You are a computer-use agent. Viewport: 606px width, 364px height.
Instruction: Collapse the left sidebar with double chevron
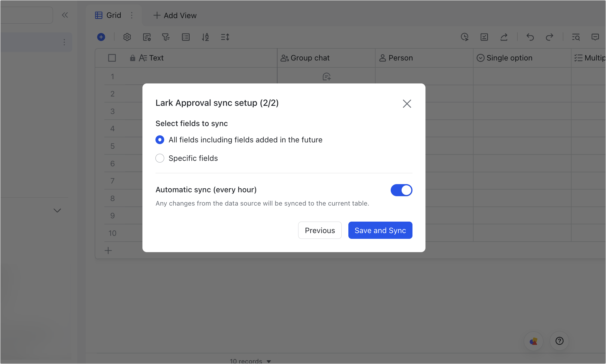tap(65, 15)
